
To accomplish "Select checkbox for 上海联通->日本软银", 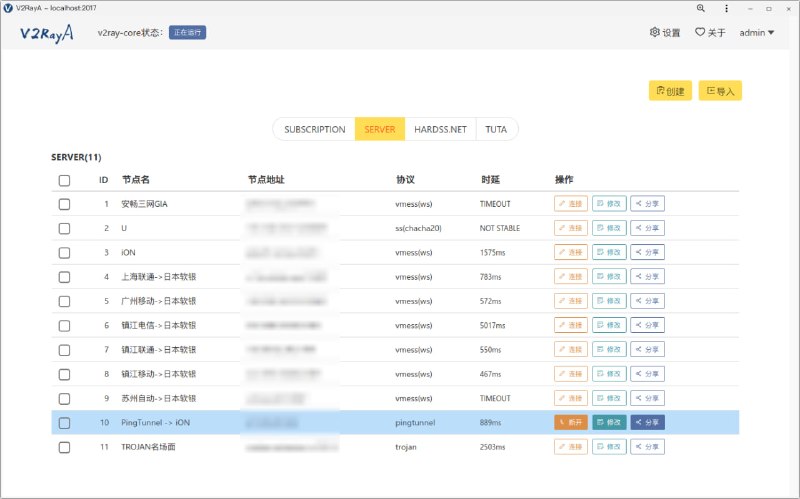I will click(64, 277).
